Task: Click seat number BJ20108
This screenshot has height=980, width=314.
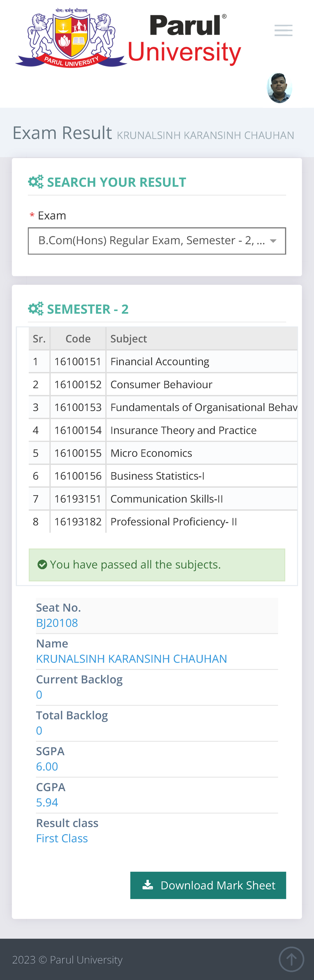Action: click(57, 623)
